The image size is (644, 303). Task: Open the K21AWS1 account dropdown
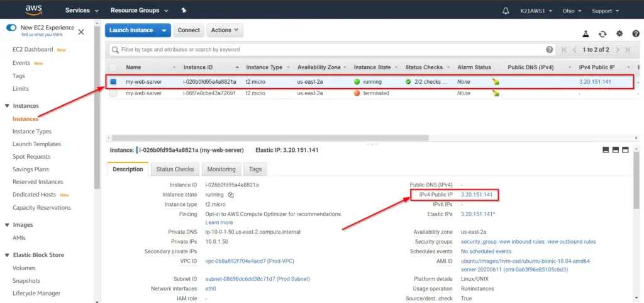[536, 11]
